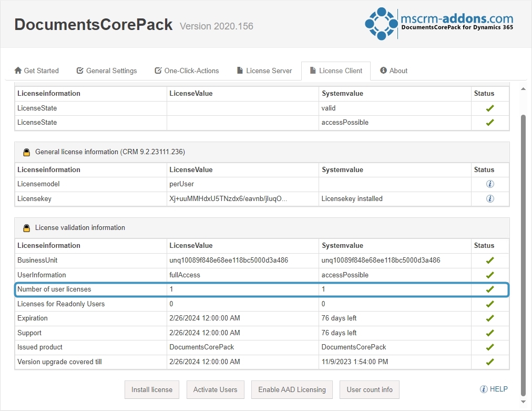Click the scrollbar up arrow

pyautogui.click(x=523, y=89)
